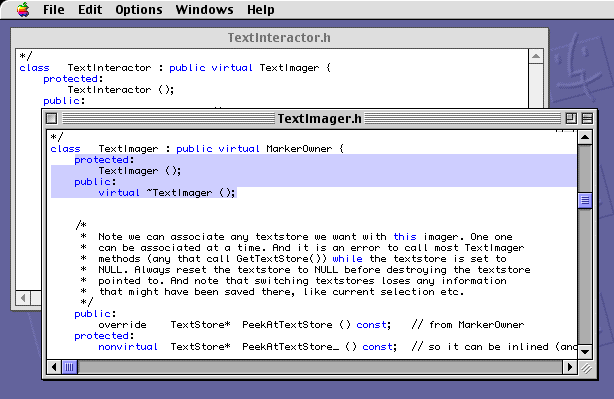Open the Apple menu
The height and width of the screenshot is (399, 614).
click(23, 9)
